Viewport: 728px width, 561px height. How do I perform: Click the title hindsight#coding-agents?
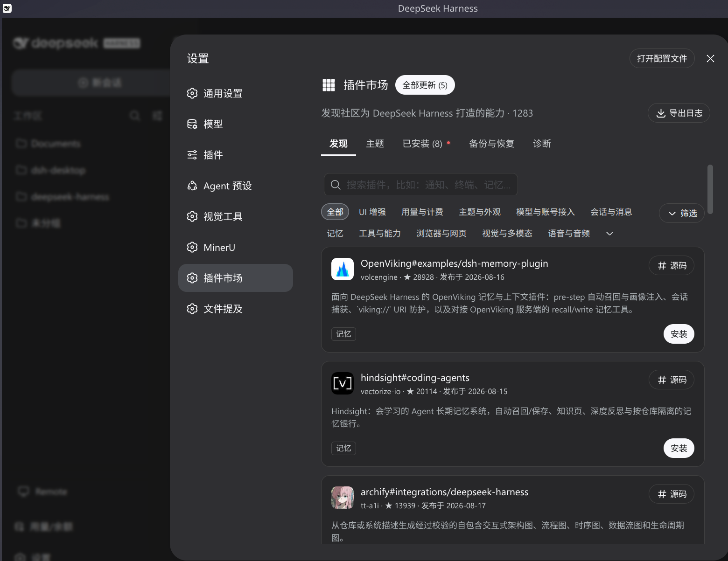pyautogui.click(x=415, y=378)
